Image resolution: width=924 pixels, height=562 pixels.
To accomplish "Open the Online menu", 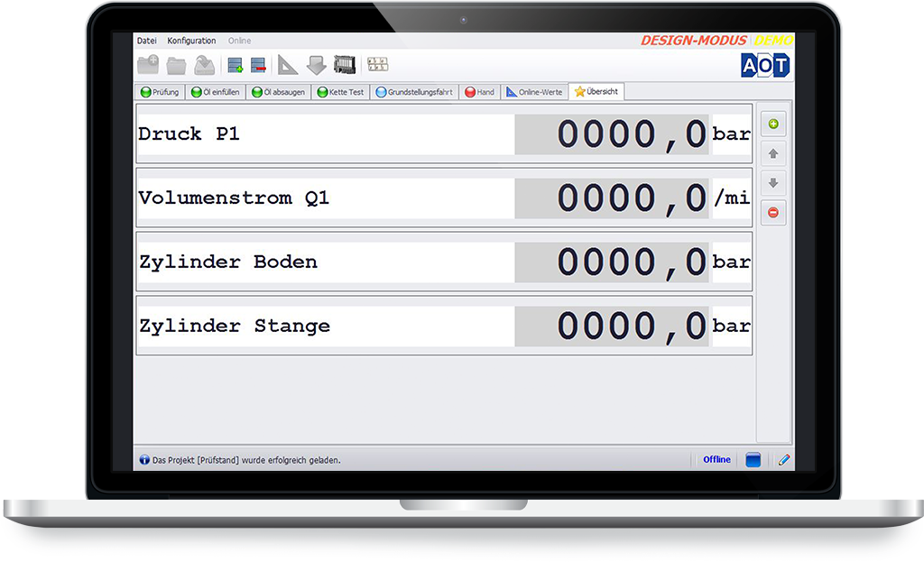I will tap(239, 41).
